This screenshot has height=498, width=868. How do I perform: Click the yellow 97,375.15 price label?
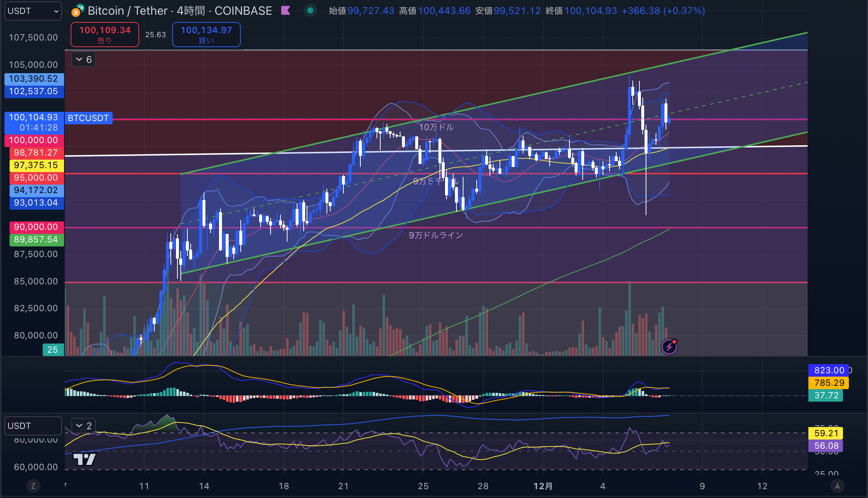coord(36,165)
